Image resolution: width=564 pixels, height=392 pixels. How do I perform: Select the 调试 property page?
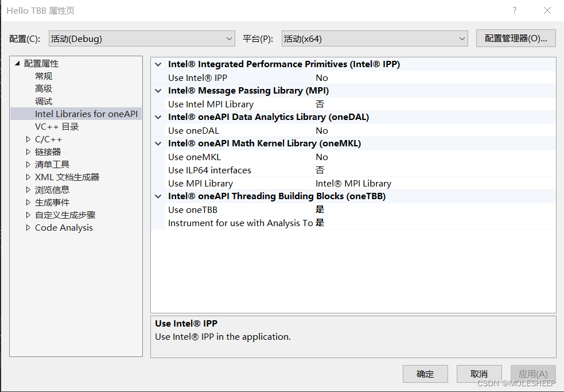coord(43,101)
